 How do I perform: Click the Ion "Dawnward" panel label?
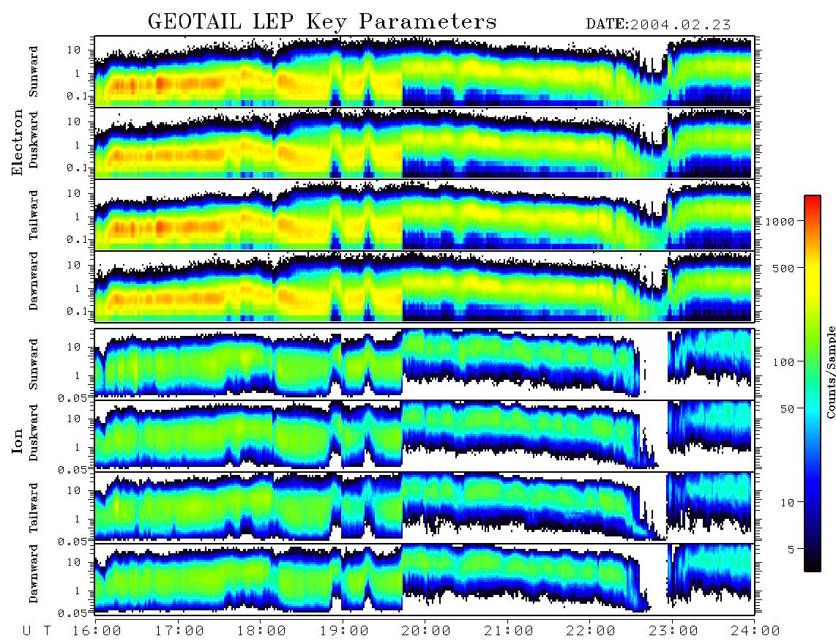(34, 574)
